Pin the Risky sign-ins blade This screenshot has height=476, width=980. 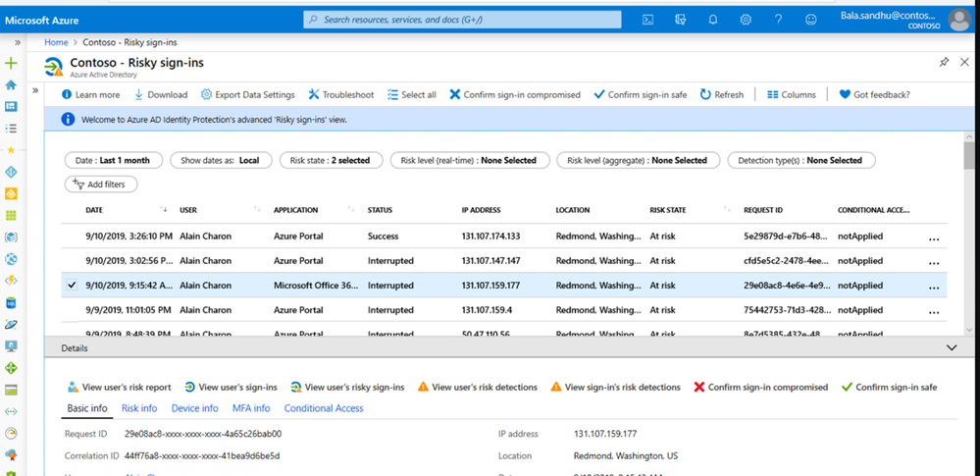[x=945, y=62]
